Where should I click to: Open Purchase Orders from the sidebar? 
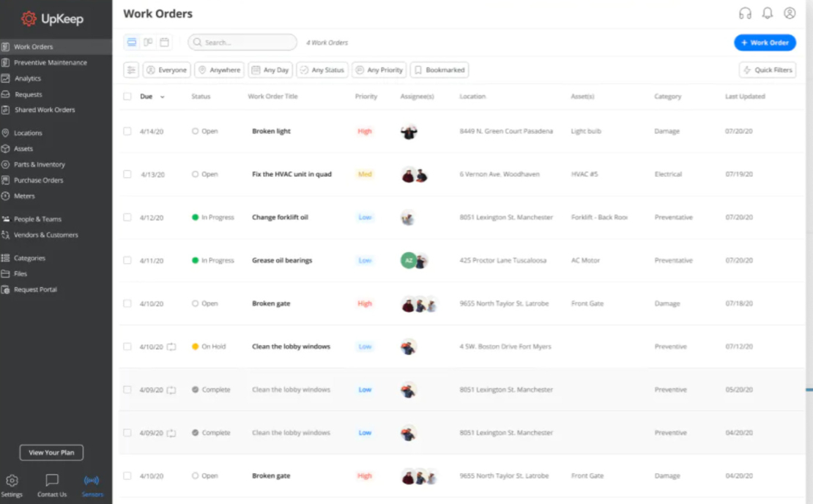pyautogui.click(x=37, y=180)
